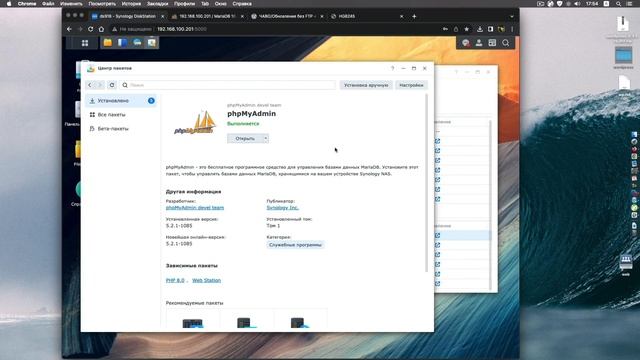Bookmark this page with the star
The image size is (640, 360).
[x=467, y=29]
